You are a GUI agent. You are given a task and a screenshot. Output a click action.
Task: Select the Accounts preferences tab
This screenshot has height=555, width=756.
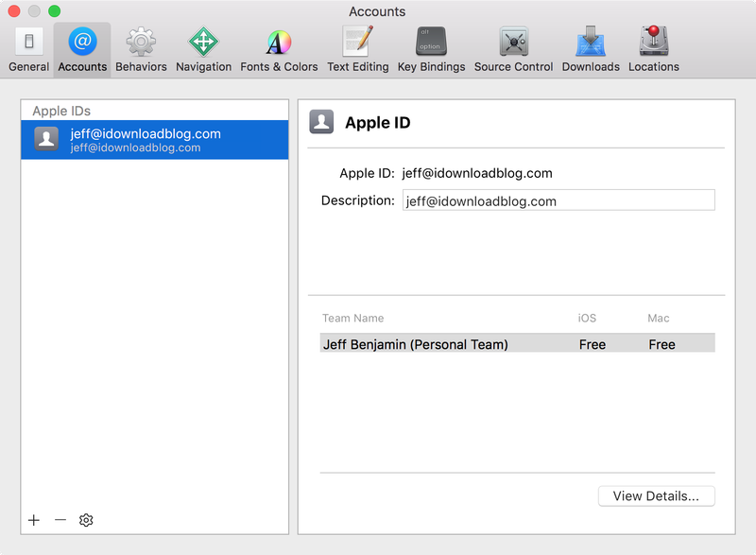[82, 50]
